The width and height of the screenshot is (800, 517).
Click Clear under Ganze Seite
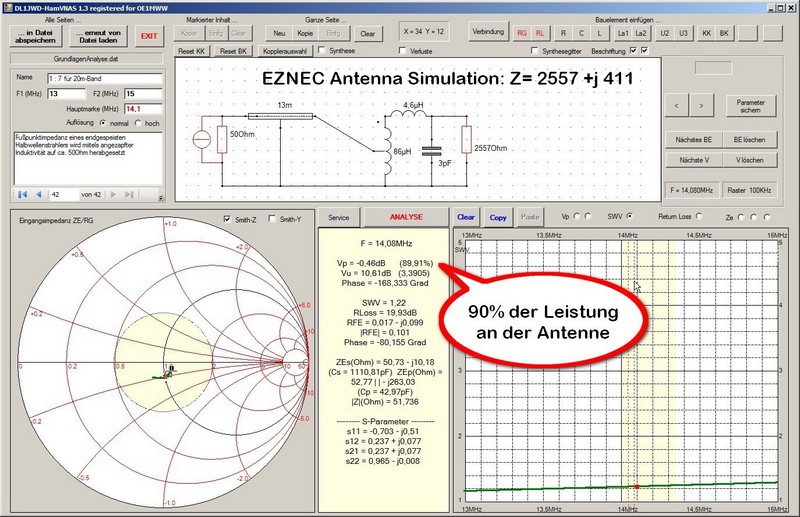pos(367,34)
